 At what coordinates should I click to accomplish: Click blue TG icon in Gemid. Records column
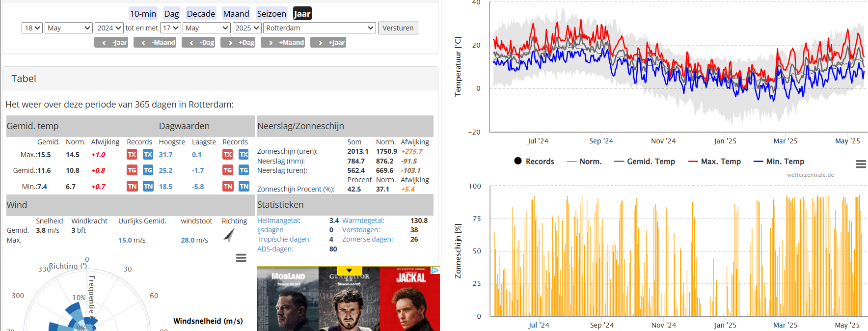click(148, 170)
